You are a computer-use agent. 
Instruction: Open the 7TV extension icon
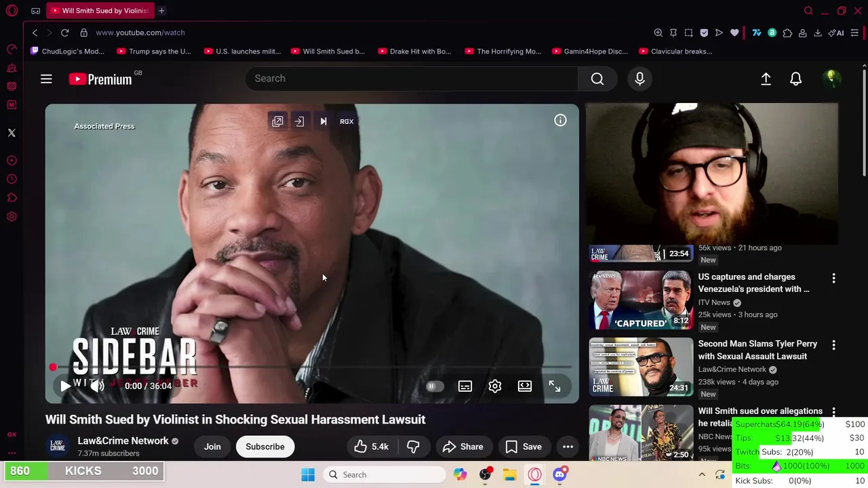click(757, 33)
